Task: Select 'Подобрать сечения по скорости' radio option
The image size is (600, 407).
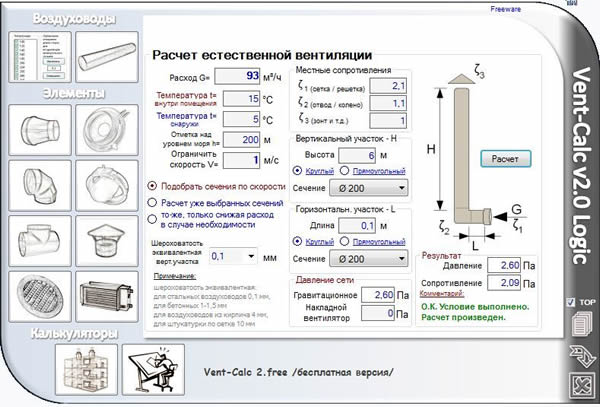Action: coord(152,186)
